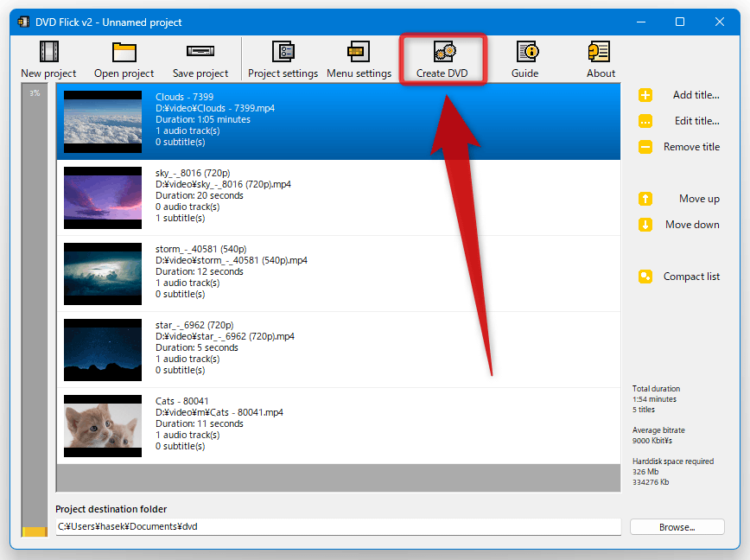This screenshot has height=560, width=750.
Task: Select the Cats - 80041 kitten thumbnail
Action: pos(103,426)
